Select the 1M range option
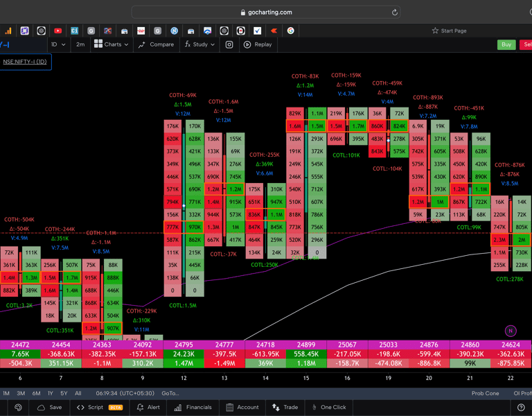The width and height of the screenshot is (532, 416). (6, 393)
